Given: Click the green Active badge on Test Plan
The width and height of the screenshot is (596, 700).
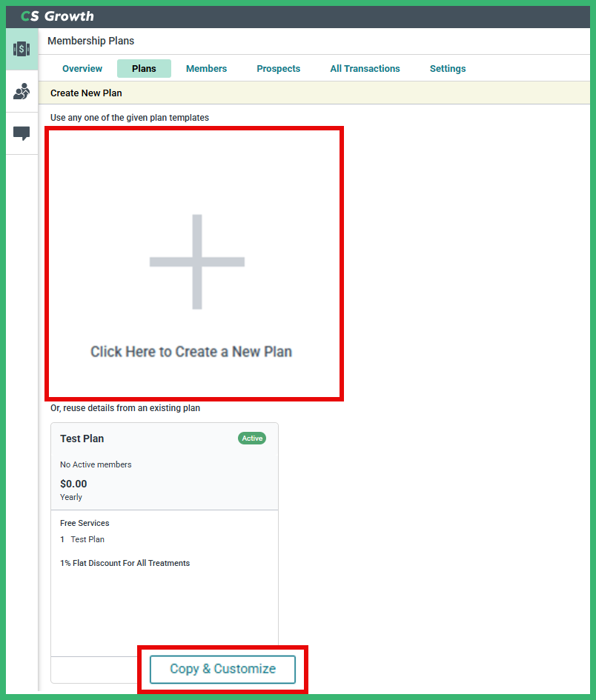Looking at the screenshot, I should [x=252, y=438].
